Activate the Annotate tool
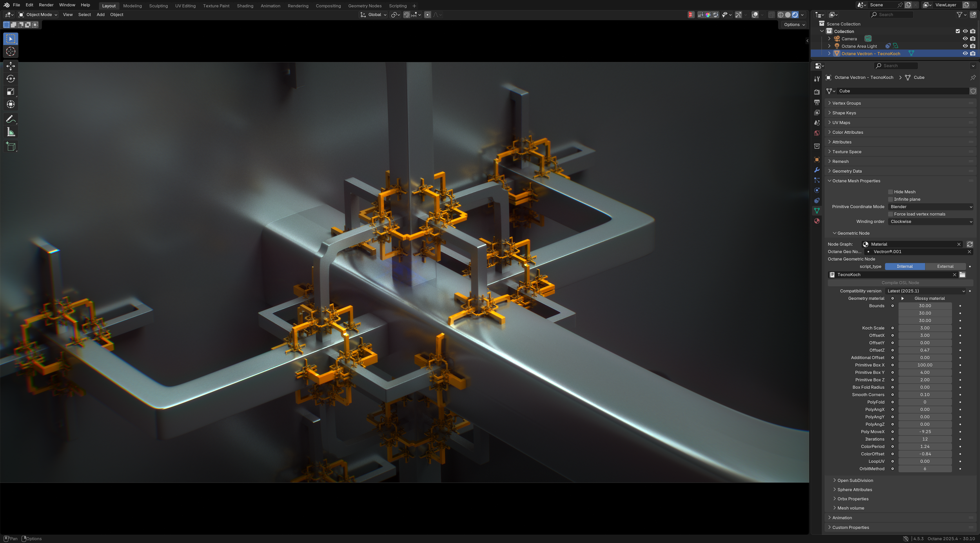The image size is (980, 543). 11,119
